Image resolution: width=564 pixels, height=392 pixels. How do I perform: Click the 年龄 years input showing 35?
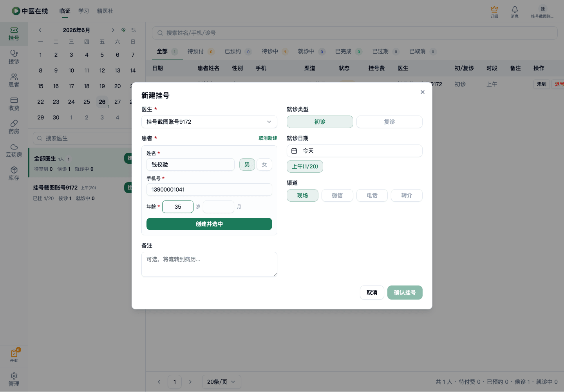coord(178,207)
